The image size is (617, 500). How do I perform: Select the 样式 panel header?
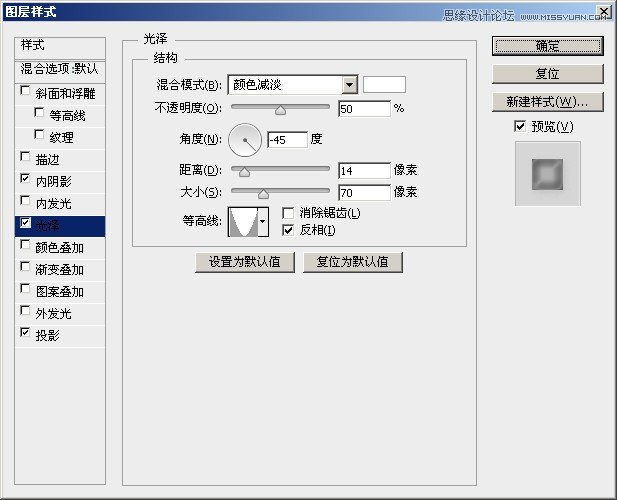click(60, 48)
